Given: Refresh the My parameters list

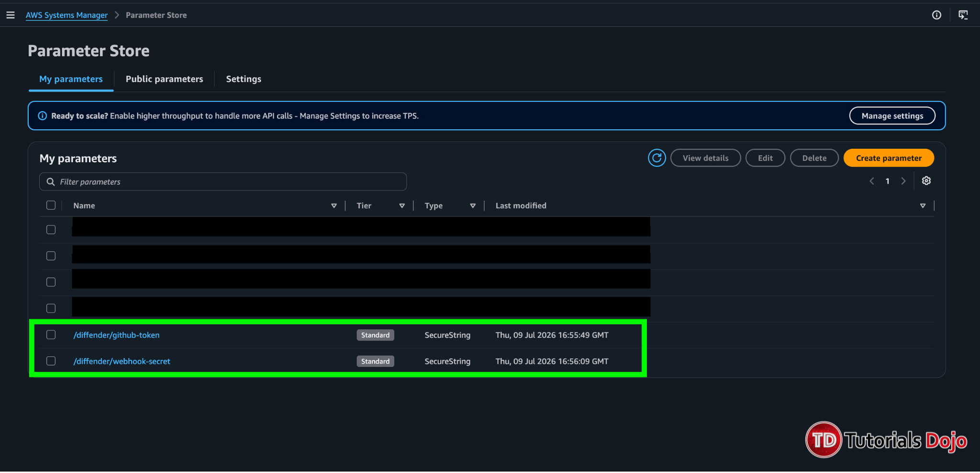Looking at the screenshot, I should [x=657, y=158].
